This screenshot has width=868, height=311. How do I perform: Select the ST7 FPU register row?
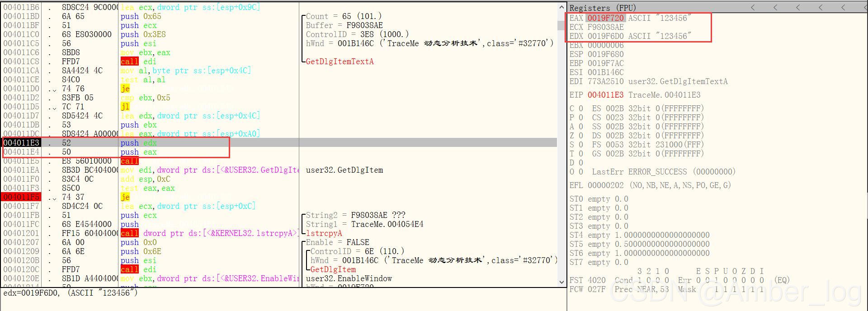point(599,262)
